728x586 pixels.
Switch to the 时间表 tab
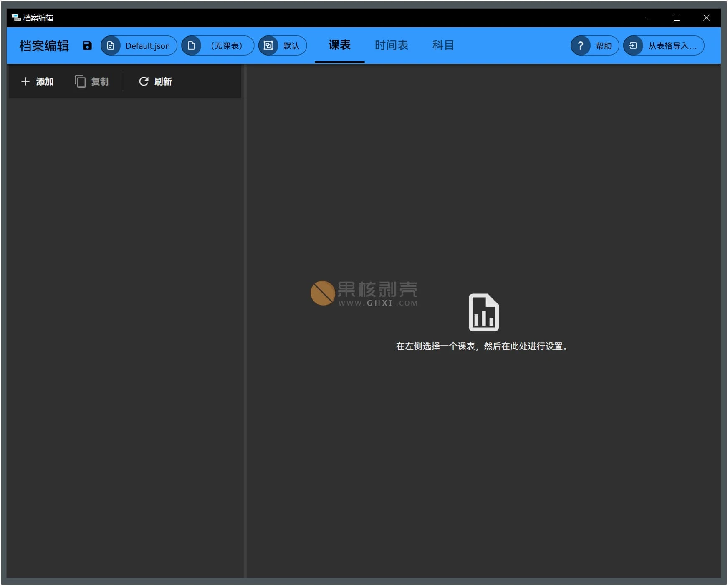tap(391, 45)
